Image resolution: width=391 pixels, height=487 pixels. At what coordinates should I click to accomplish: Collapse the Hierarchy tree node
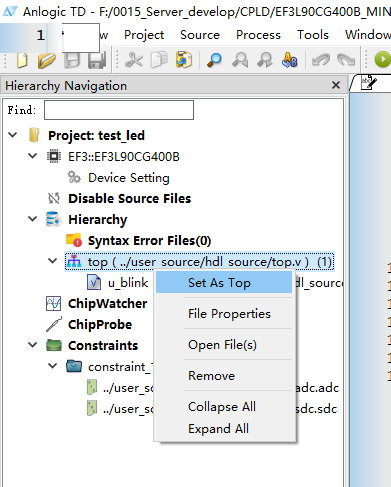pos(33,219)
